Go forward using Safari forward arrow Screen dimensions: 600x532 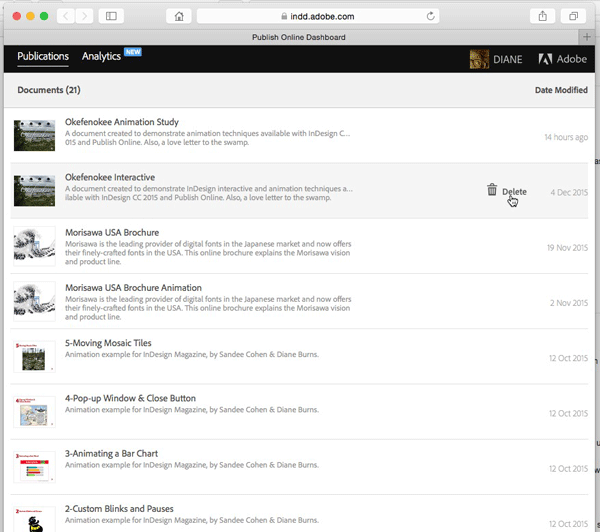[84, 16]
